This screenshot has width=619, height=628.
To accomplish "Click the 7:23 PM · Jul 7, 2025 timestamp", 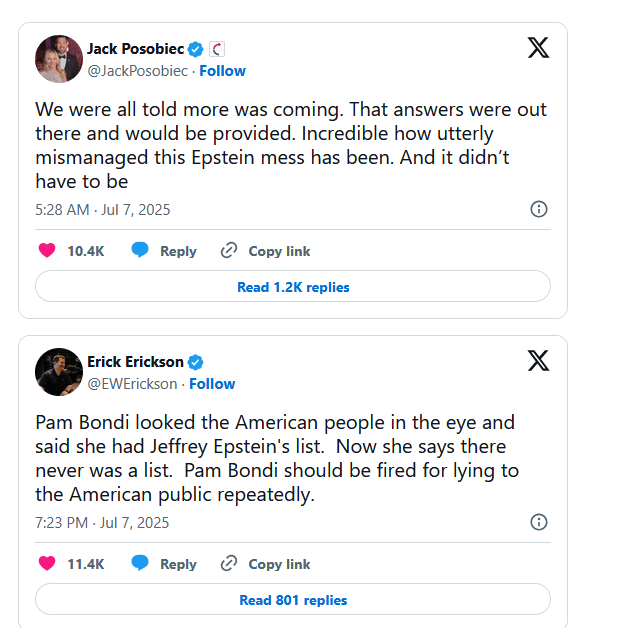I will (103, 522).
